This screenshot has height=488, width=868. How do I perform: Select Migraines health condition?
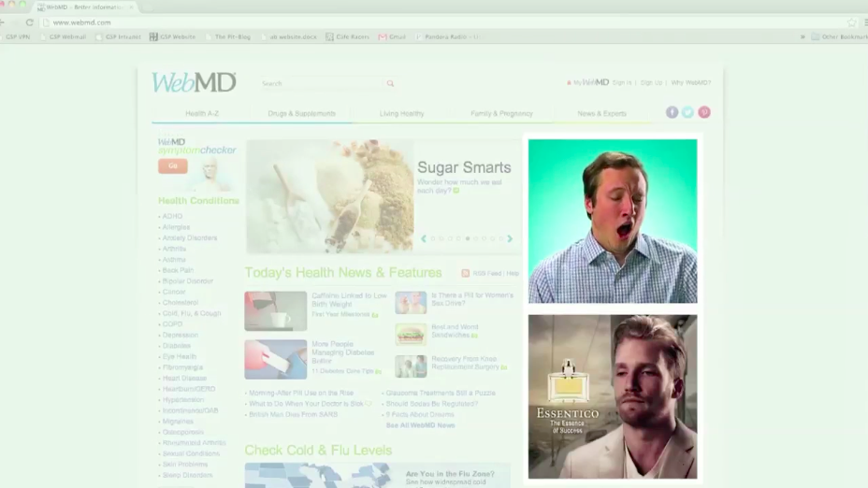(178, 422)
